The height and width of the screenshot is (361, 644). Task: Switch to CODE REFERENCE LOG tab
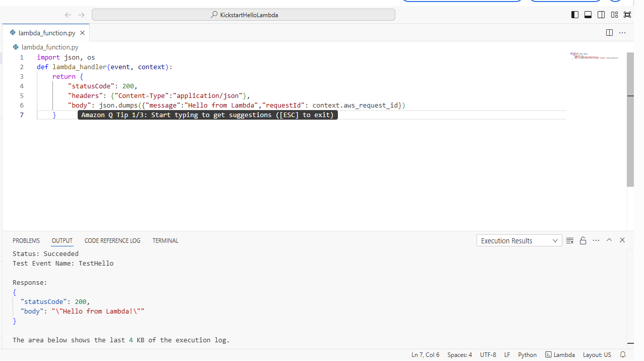[112, 241]
